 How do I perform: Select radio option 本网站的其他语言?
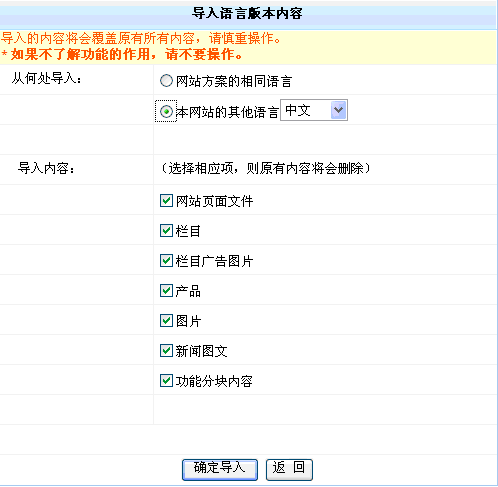point(166,111)
